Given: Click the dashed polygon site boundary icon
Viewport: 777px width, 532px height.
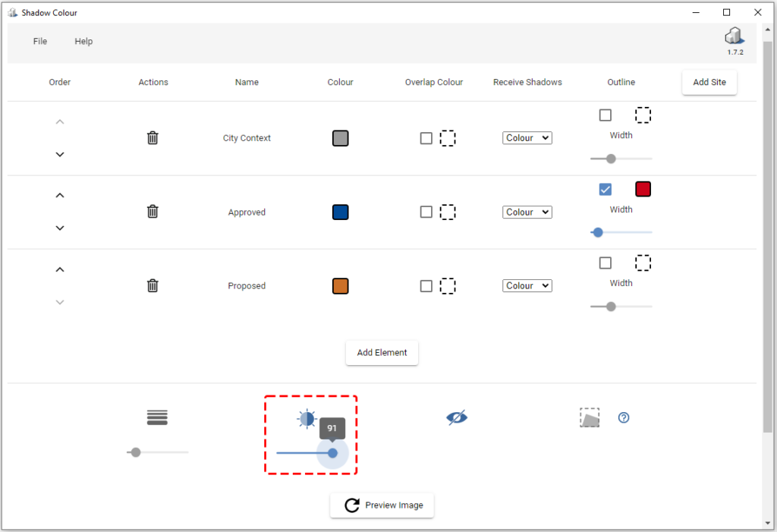Looking at the screenshot, I should [x=590, y=417].
